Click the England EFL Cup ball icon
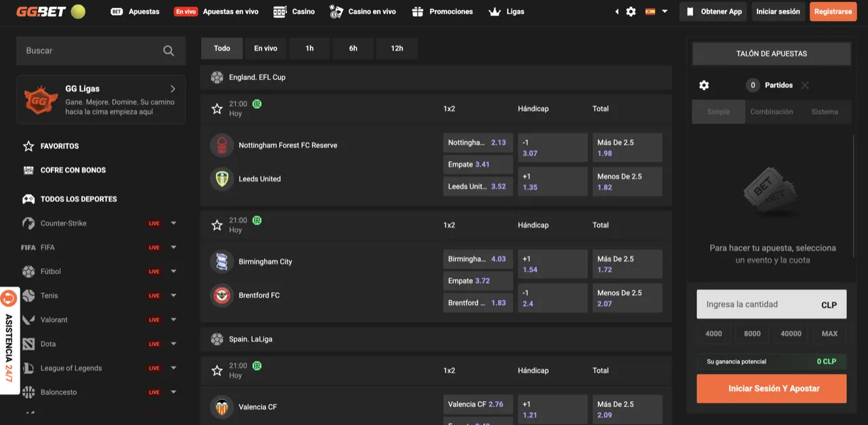The height and width of the screenshot is (425, 868). [x=217, y=77]
